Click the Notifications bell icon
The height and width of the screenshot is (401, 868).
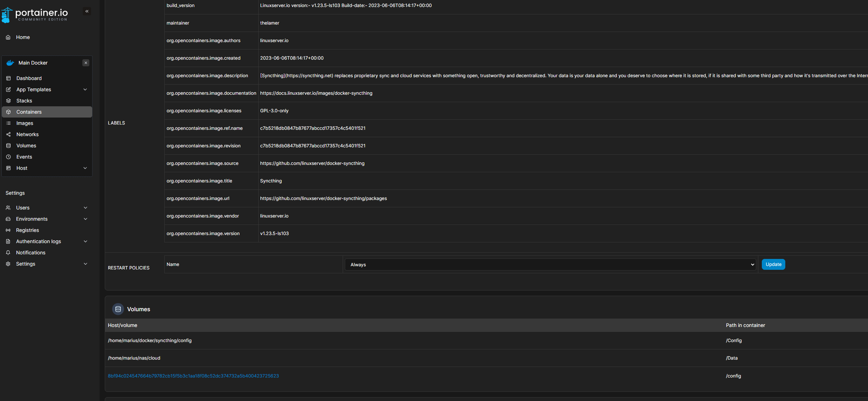(x=8, y=253)
